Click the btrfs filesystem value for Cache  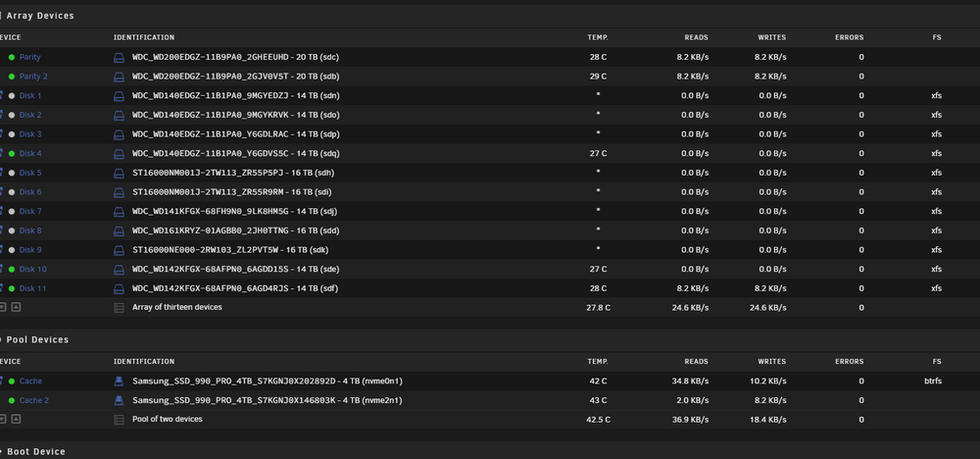[x=933, y=382]
